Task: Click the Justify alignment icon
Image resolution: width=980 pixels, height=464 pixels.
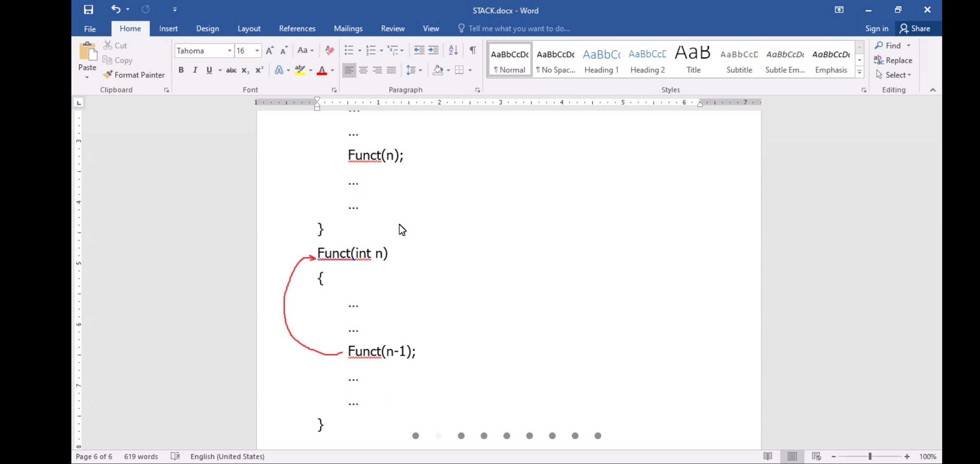Action: point(391,70)
